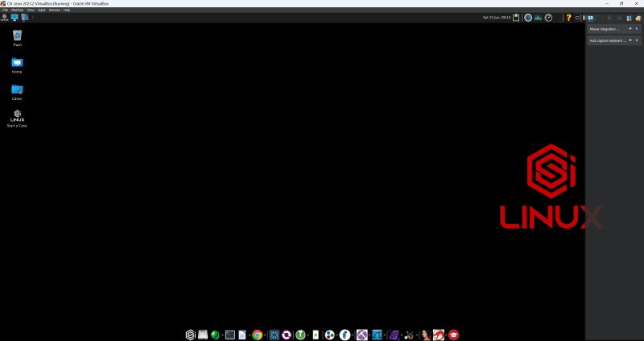Open the system monitor graph in tray
Screen dimensions: 644x341
[x=538, y=18]
